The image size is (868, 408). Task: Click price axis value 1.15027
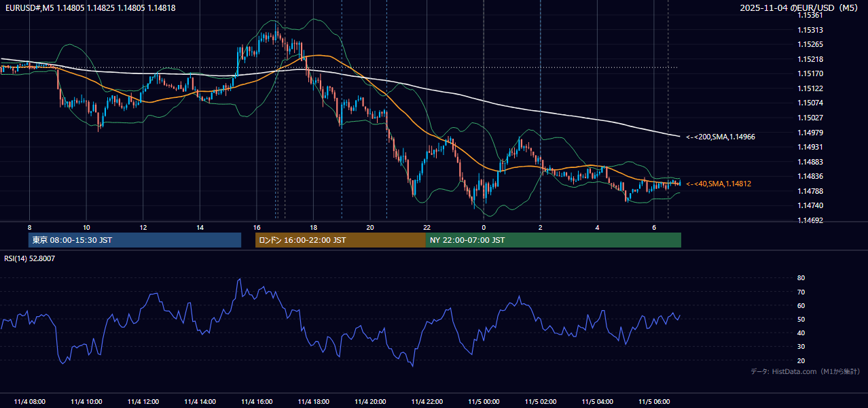coord(810,118)
